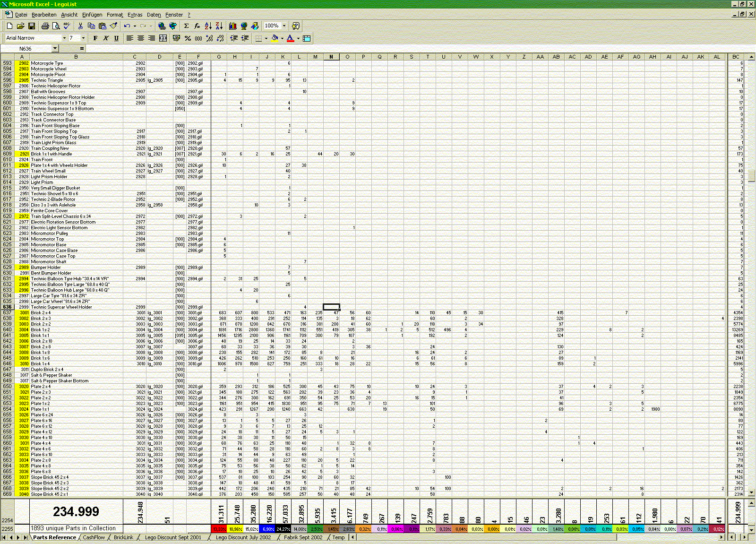Image resolution: width=756 pixels, height=544 pixels.
Task: Switch to the CashFlow sheet tab
Action: point(94,537)
